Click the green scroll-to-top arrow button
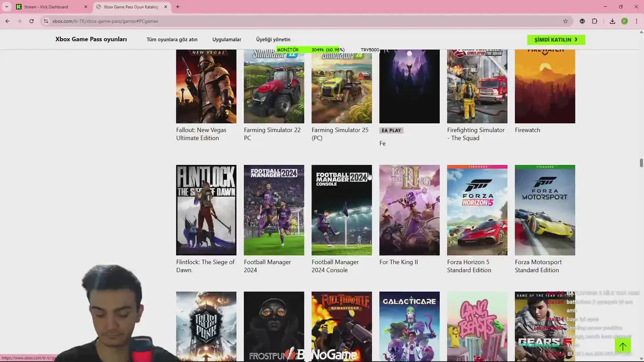The image size is (644, 362). [623, 346]
